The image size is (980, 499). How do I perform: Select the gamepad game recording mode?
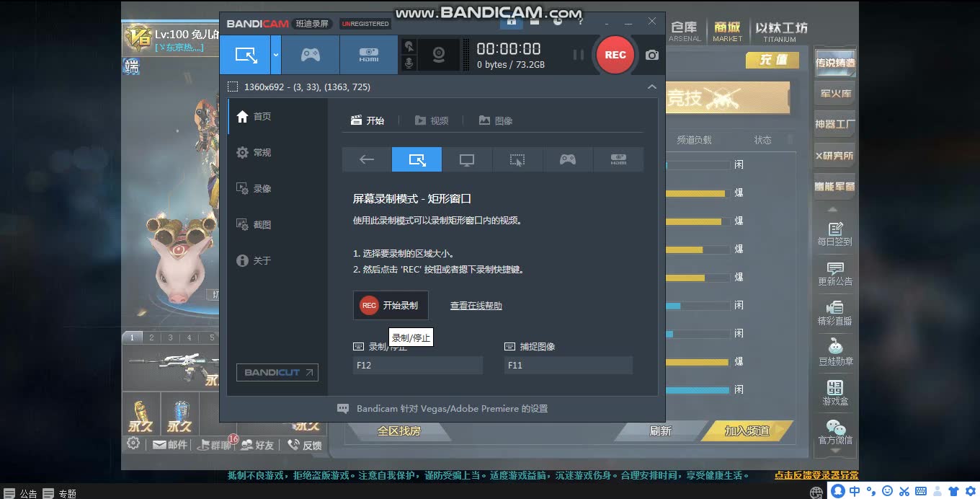pos(310,55)
